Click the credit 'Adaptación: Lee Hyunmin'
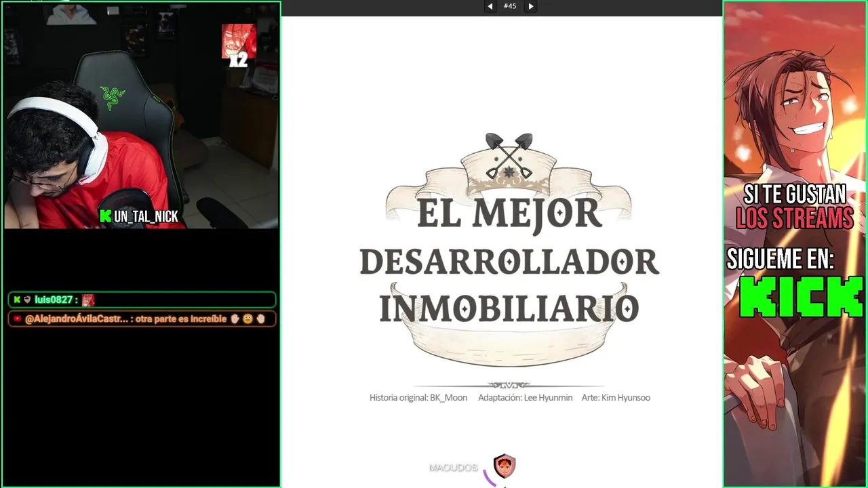The height and width of the screenshot is (488, 868). [525, 398]
